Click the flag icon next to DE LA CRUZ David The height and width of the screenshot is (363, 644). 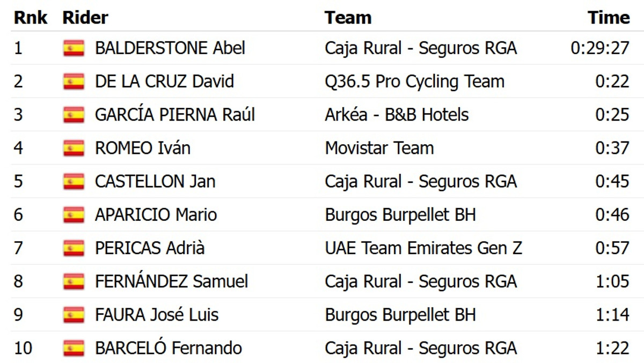pyautogui.click(x=74, y=82)
